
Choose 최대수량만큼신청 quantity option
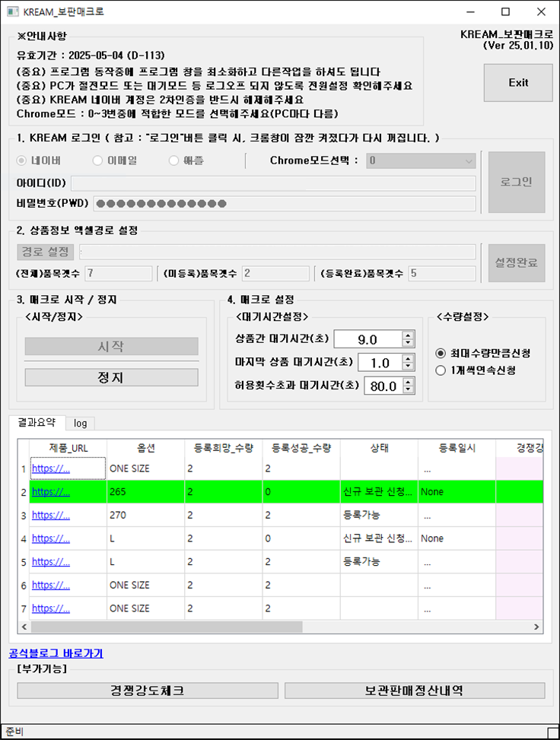click(x=441, y=354)
